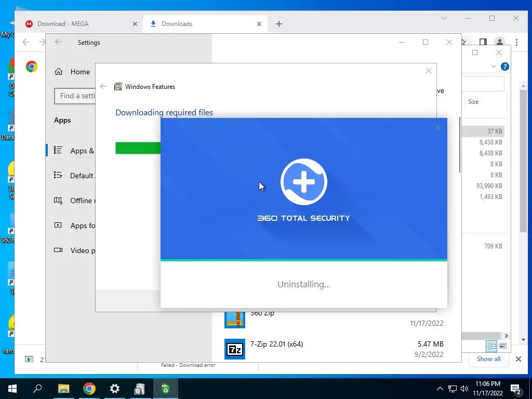This screenshot has width=532, height=399.
Task: Select 7-Zip 22.01 (x64) entry text
Action: tap(276, 344)
